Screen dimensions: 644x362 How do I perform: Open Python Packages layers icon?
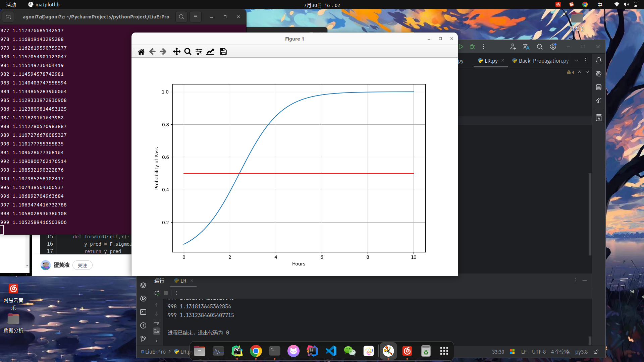tap(143, 285)
